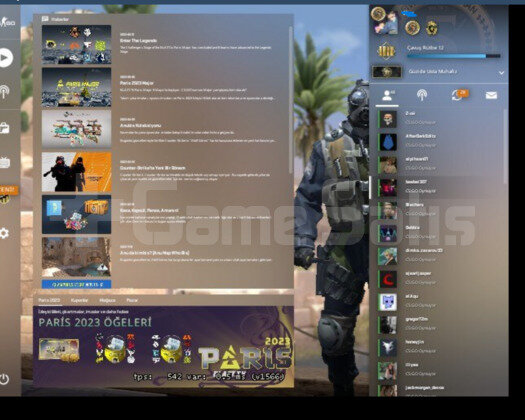Click the news Haberler header icon
This screenshot has height=420, width=525.
(45, 19)
